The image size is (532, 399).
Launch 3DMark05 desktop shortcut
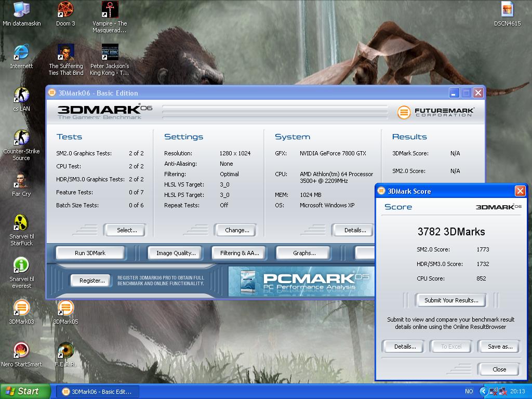[x=65, y=312]
